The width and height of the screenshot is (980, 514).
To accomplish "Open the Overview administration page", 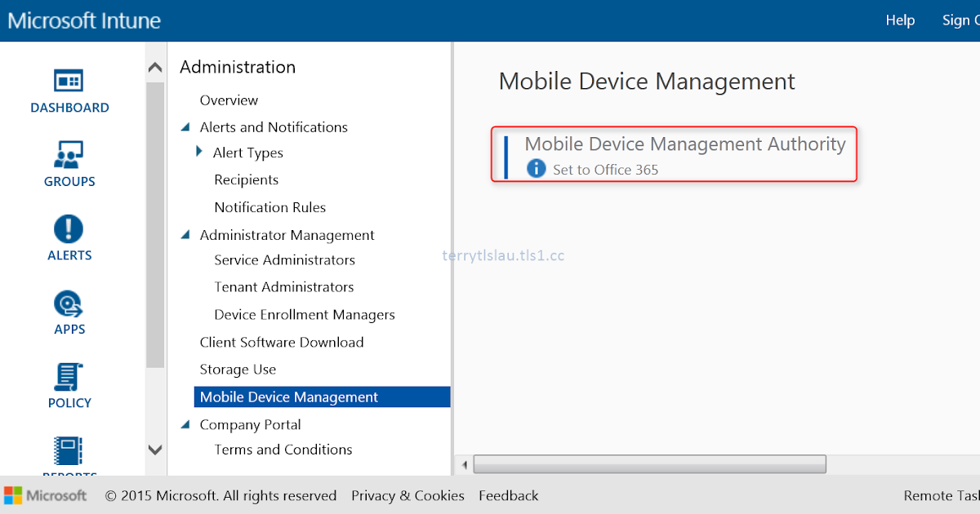I will pos(229,100).
